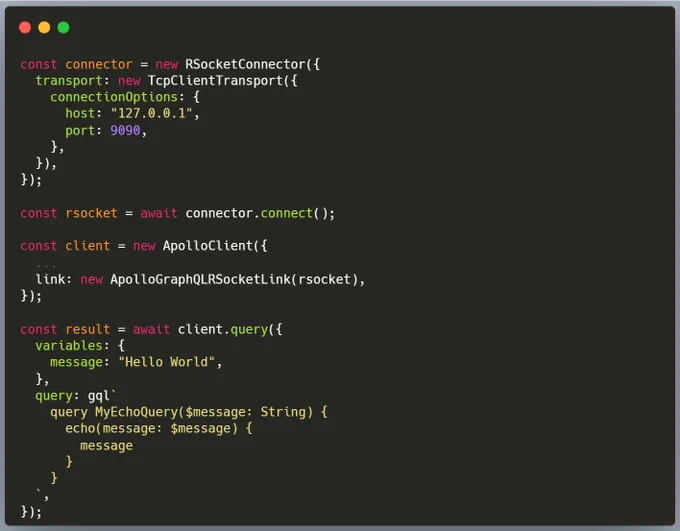This screenshot has height=531, width=680.
Task: Click the faded ellipsis placeholder line
Action: 46,265
